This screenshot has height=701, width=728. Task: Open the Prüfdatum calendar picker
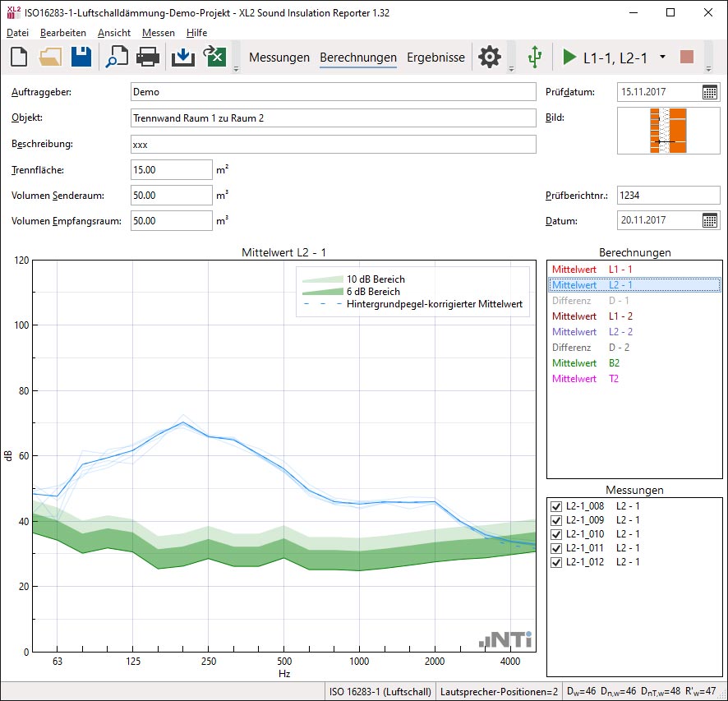[x=710, y=92]
